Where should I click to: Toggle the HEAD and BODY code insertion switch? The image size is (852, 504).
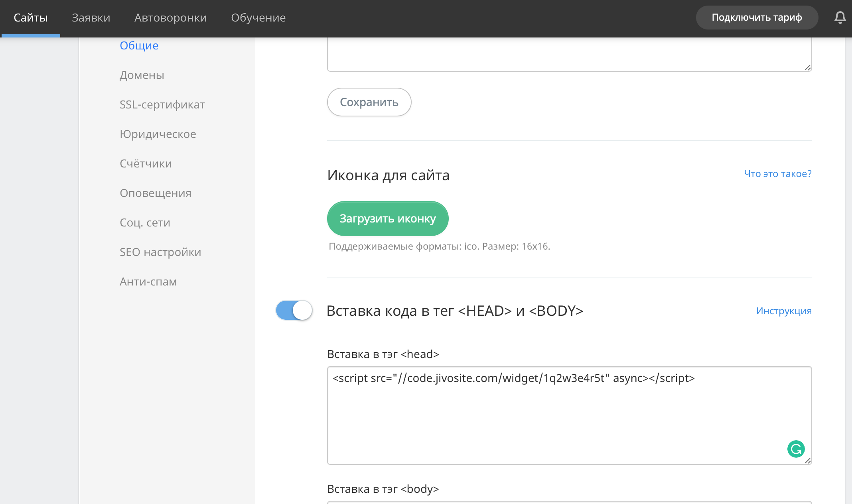coord(294,310)
